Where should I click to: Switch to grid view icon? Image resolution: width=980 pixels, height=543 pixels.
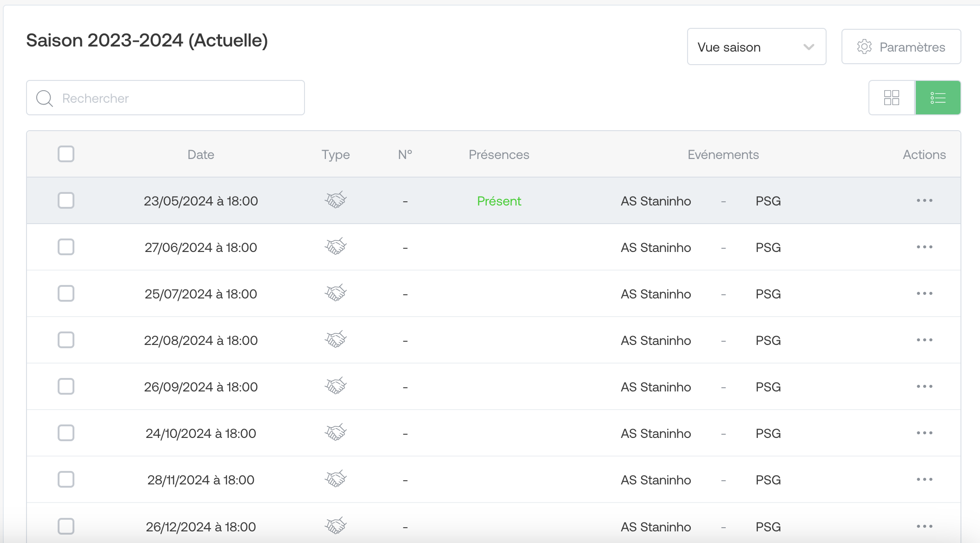click(892, 98)
